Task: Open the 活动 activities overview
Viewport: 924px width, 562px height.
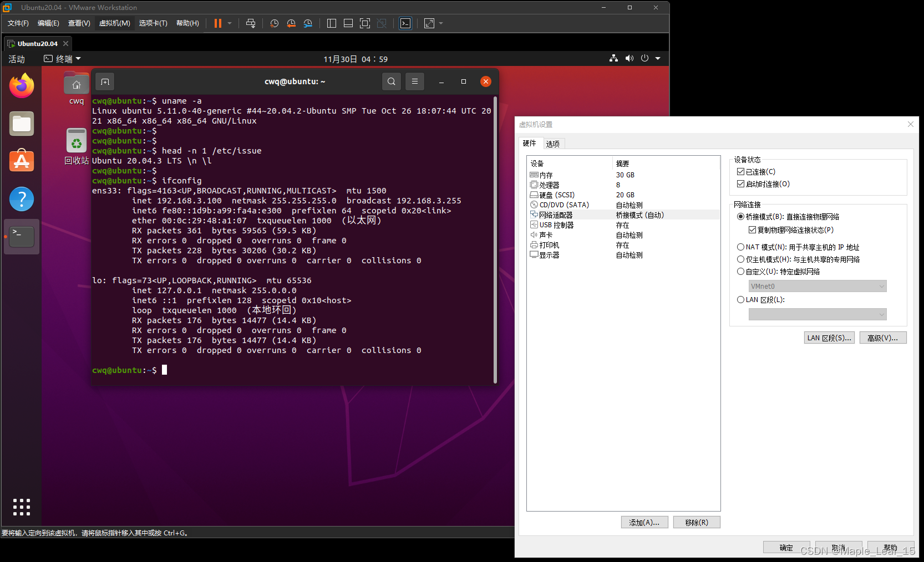Action: pos(17,59)
